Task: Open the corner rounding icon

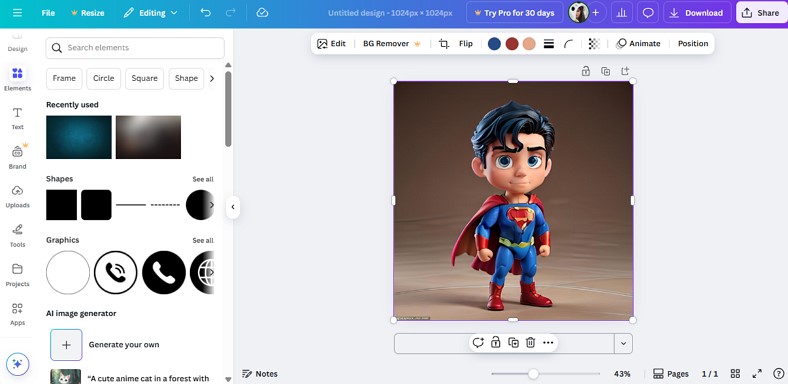Action: (568, 44)
